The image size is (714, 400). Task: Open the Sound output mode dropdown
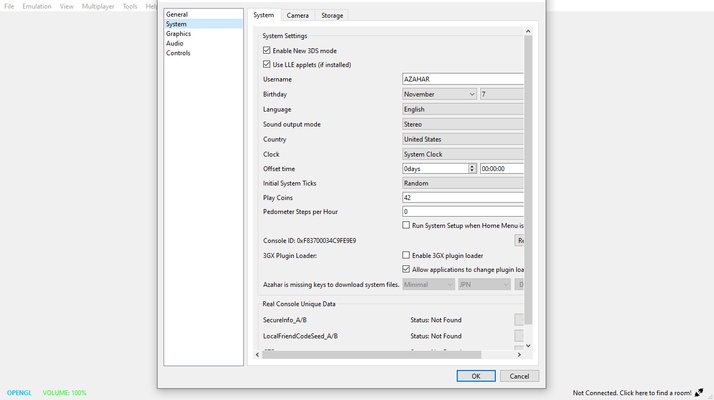(x=463, y=124)
